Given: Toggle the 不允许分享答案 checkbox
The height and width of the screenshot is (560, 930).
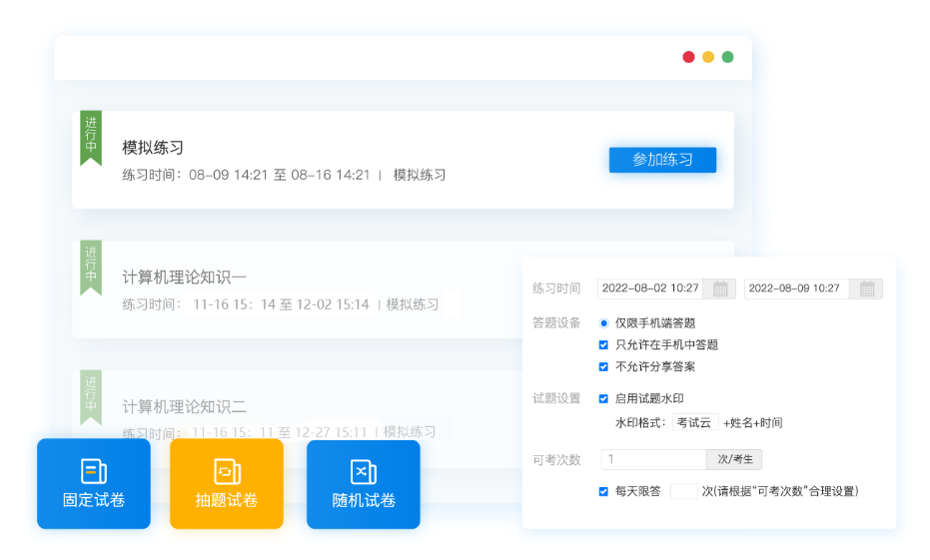Looking at the screenshot, I should (603, 366).
